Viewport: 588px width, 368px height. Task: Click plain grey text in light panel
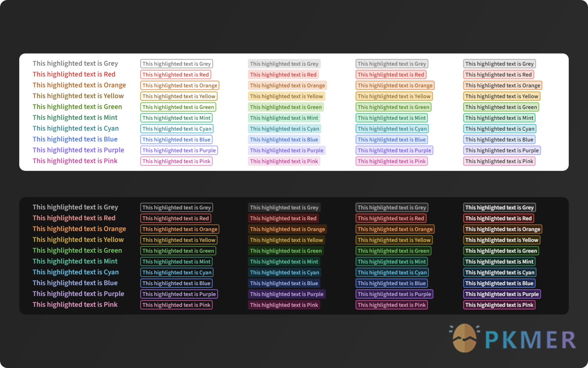point(75,63)
